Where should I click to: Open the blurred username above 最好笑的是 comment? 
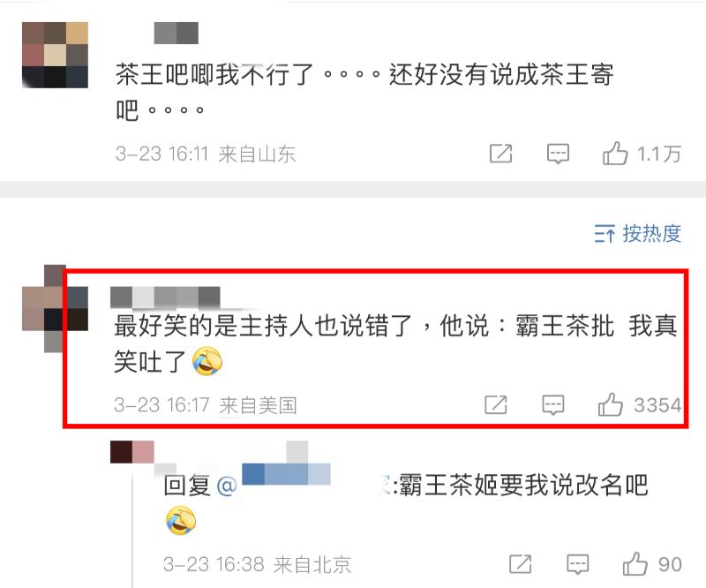pos(165,298)
